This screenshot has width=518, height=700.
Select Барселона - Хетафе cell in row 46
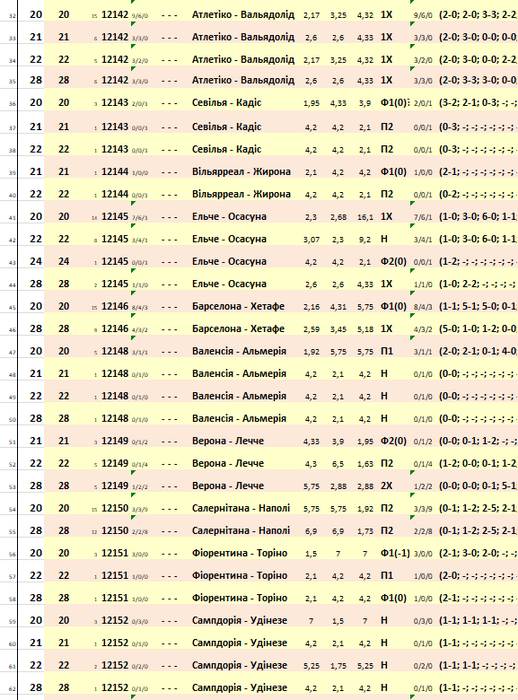pyautogui.click(x=238, y=329)
